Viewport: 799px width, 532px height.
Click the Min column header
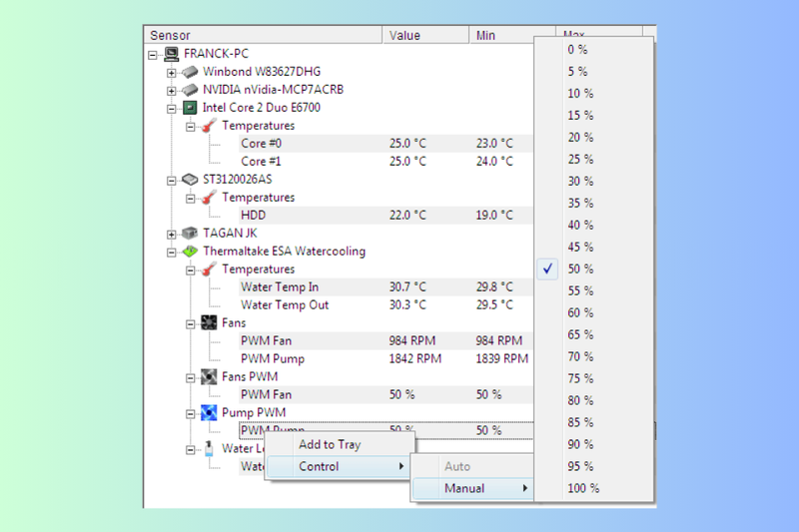(511, 35)
